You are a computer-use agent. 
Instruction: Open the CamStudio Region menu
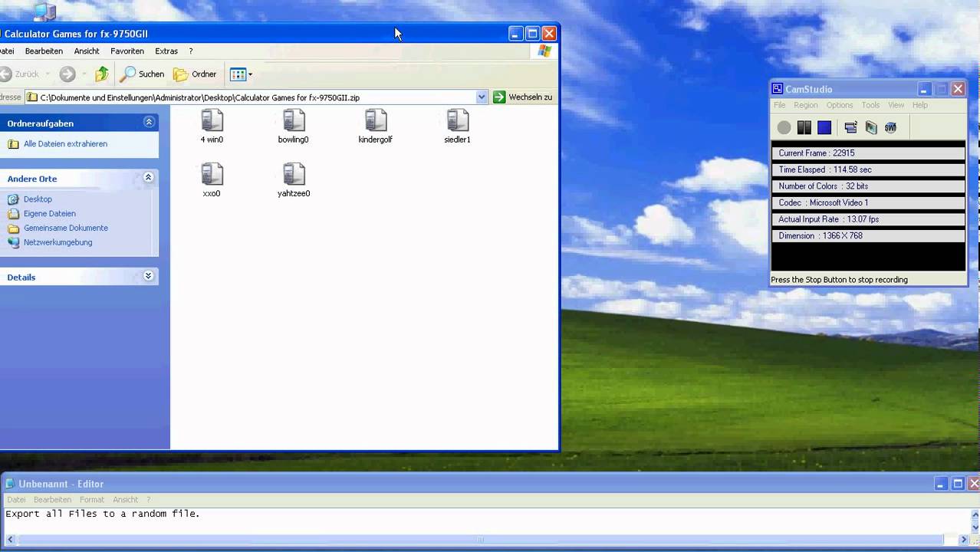click(x=806, y=105)
